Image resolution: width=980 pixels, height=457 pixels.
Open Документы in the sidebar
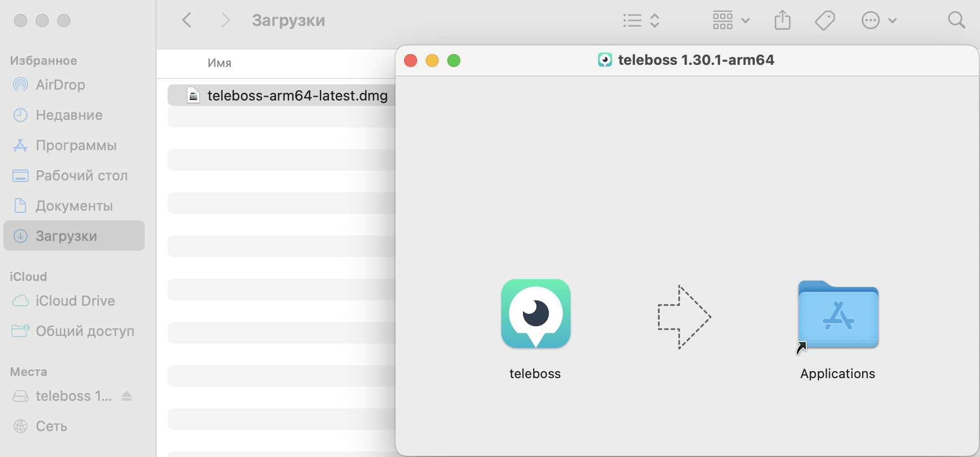[x=74, y=206]
